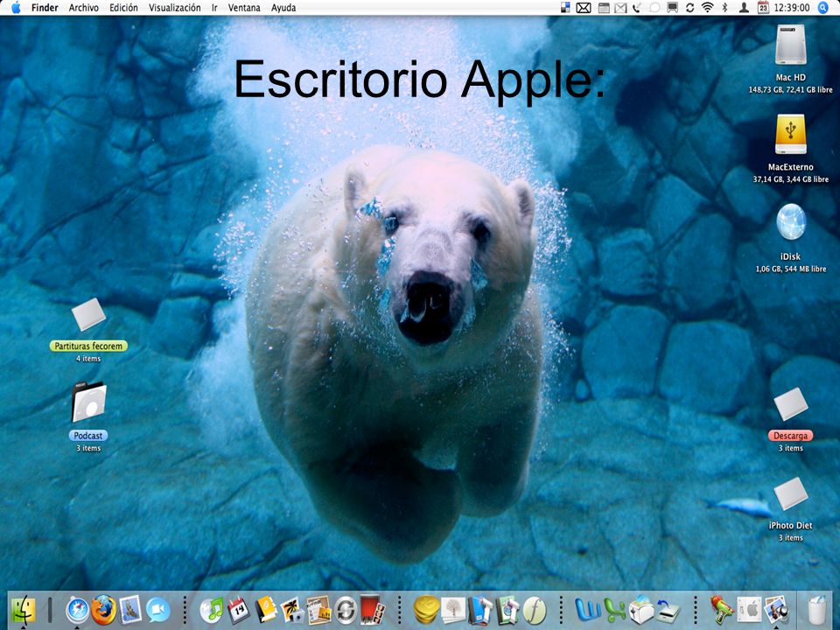Open System Preferences from the Dock
Image resolution: width=840 pixels, height=630 pixels.
(749, 610)
